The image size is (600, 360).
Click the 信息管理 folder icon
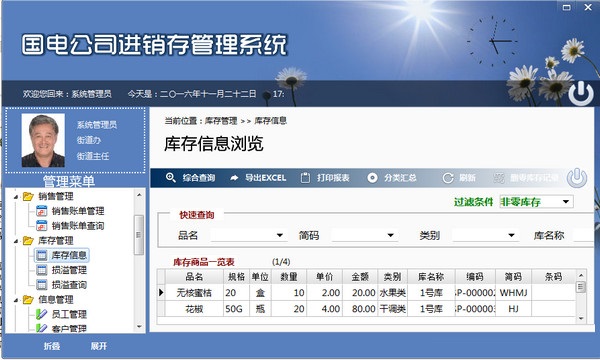click(x=28, y=300)
